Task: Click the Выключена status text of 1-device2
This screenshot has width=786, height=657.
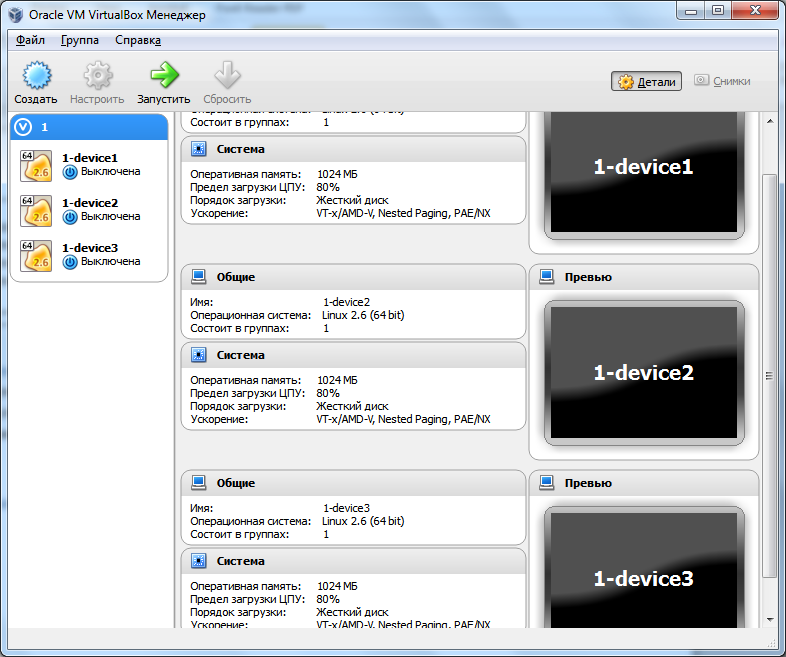Action: coord(110,216)
